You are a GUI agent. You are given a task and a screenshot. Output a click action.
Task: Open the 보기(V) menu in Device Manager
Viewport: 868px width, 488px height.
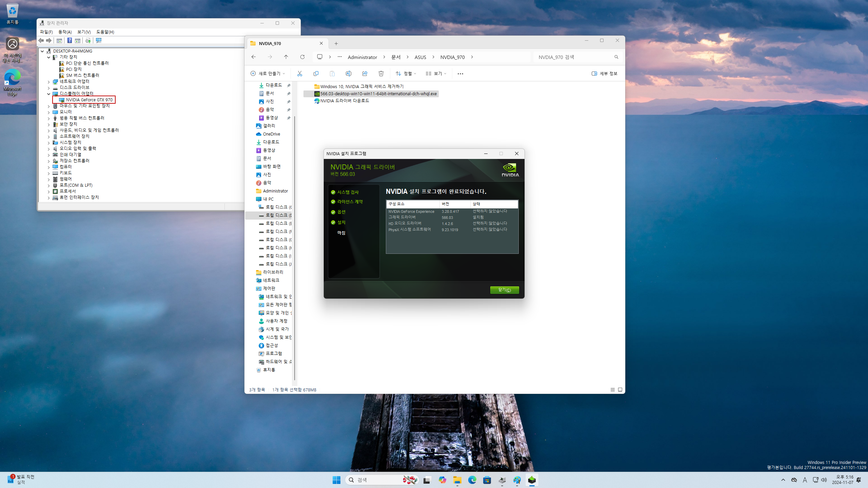click(x=84, y=32)
